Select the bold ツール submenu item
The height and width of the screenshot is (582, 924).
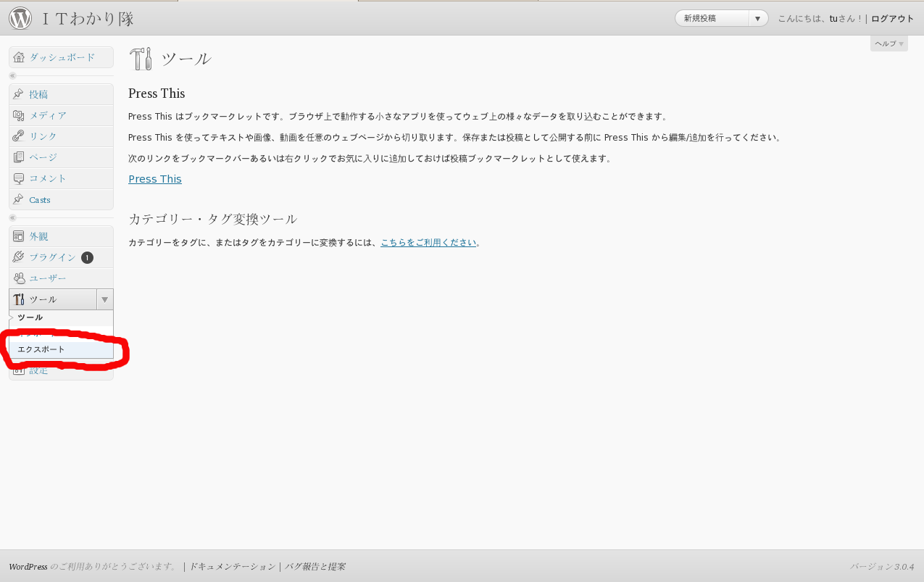[30, 318]
